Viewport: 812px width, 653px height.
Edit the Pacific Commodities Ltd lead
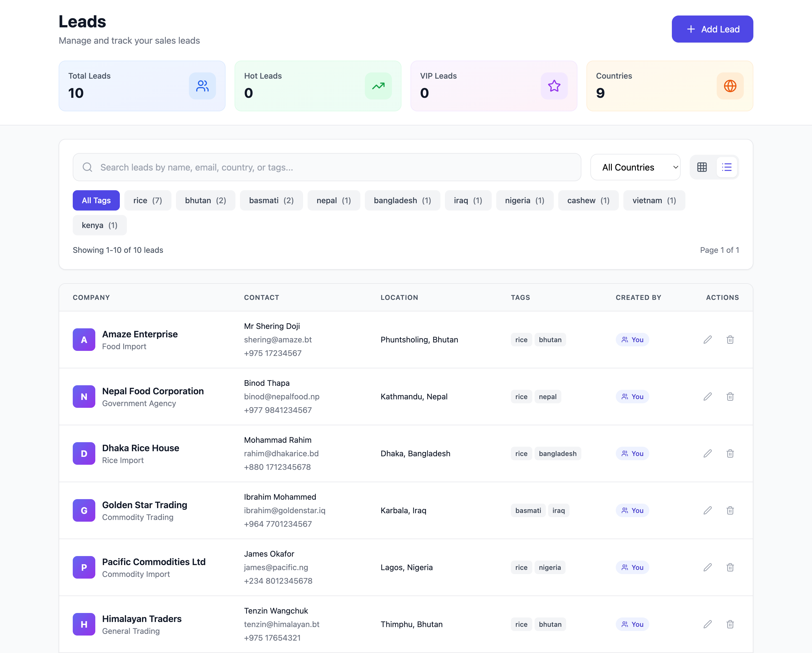[707, 567]
